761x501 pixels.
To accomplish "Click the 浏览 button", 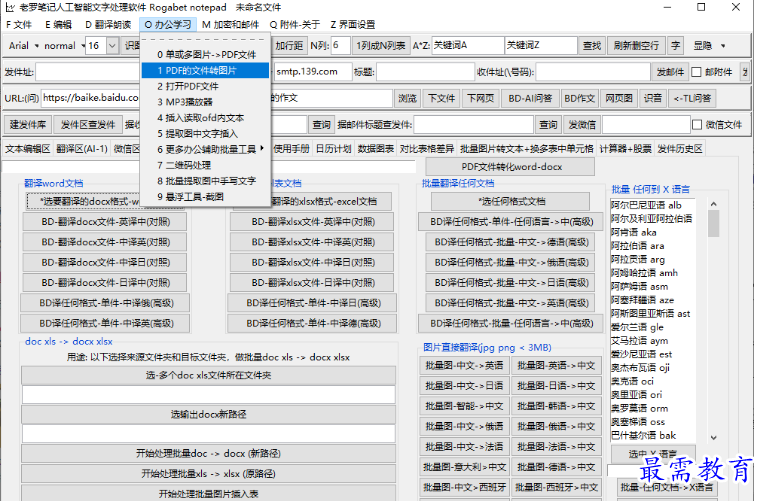I will [407, 99].
